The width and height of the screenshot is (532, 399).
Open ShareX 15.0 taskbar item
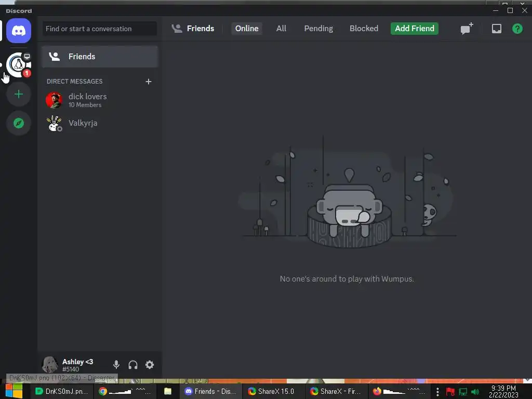pos(273,392)
